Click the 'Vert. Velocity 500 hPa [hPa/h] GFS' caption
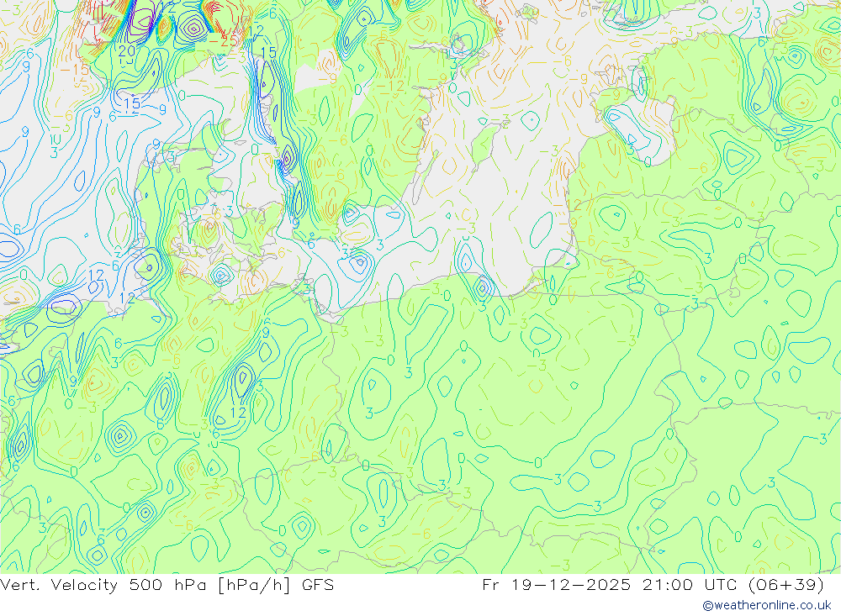The image size is (841, 616). 167,585
